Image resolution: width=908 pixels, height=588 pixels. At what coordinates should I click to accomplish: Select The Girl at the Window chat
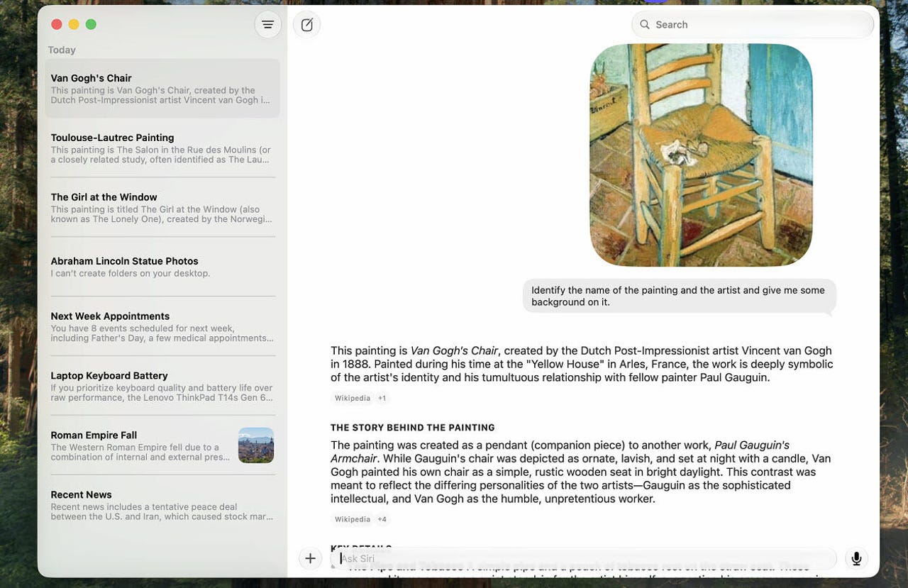162,207
